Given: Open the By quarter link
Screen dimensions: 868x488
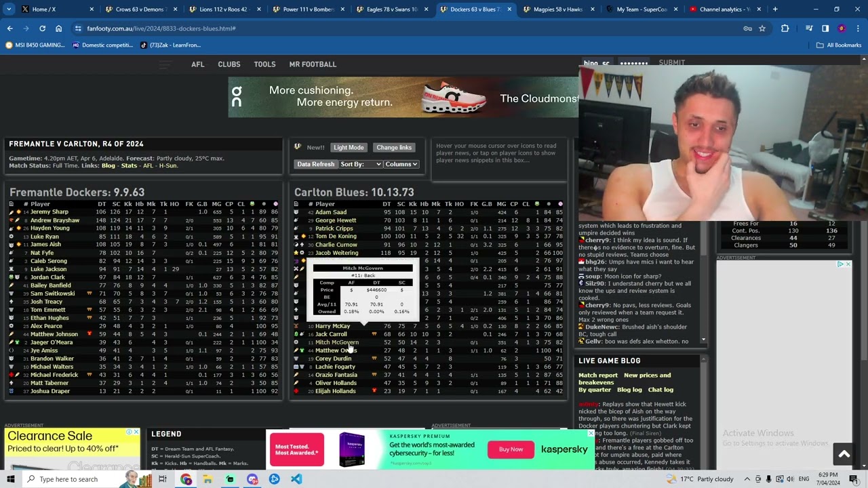Looking at the screenshot, I should pos(595,390).
